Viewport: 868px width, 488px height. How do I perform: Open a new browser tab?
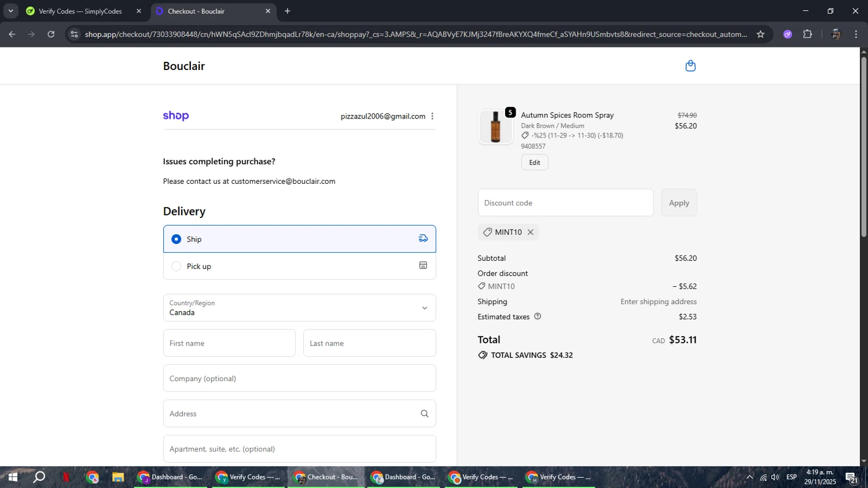288,11
